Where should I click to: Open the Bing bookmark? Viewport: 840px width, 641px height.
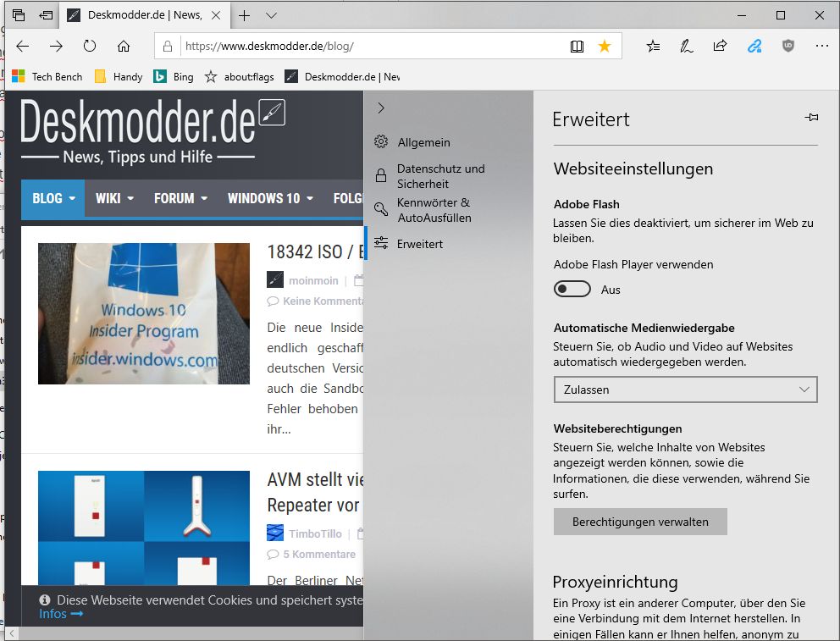[173, 76]
